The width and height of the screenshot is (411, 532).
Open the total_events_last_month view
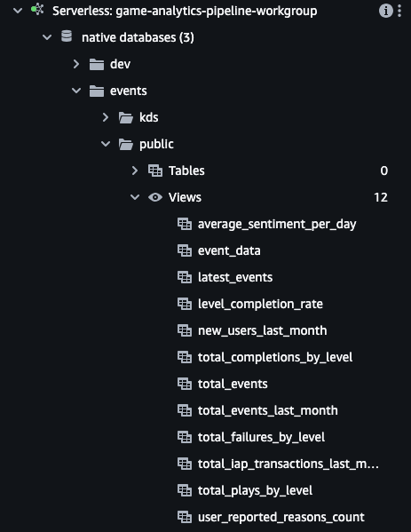pyautogui.click(x=267, y=410)
